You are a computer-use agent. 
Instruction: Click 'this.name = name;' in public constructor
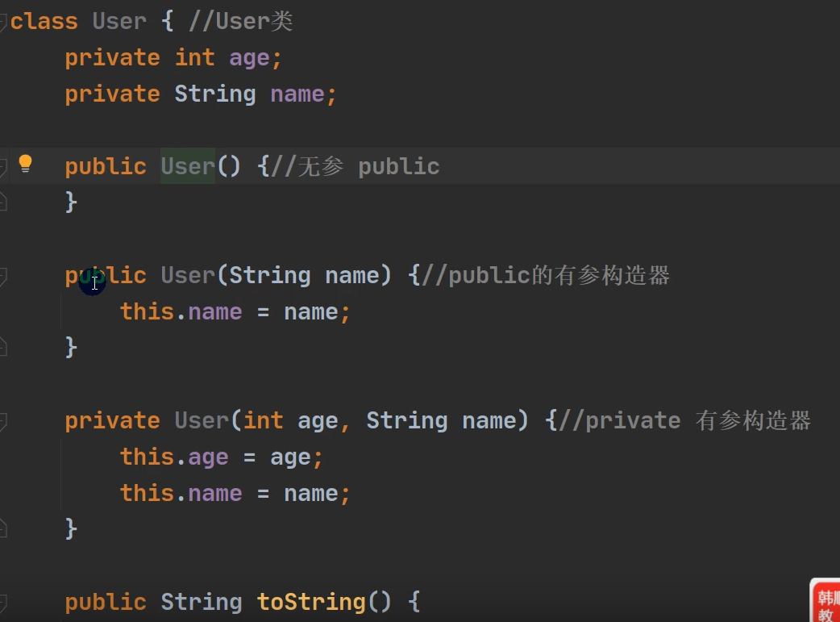235,311
